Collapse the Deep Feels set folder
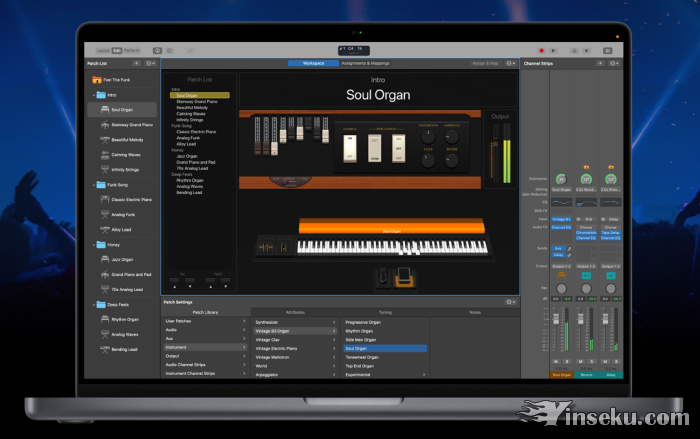Image resolution: width=700 pixels, height=439 pixels. (x=93, y=304)
